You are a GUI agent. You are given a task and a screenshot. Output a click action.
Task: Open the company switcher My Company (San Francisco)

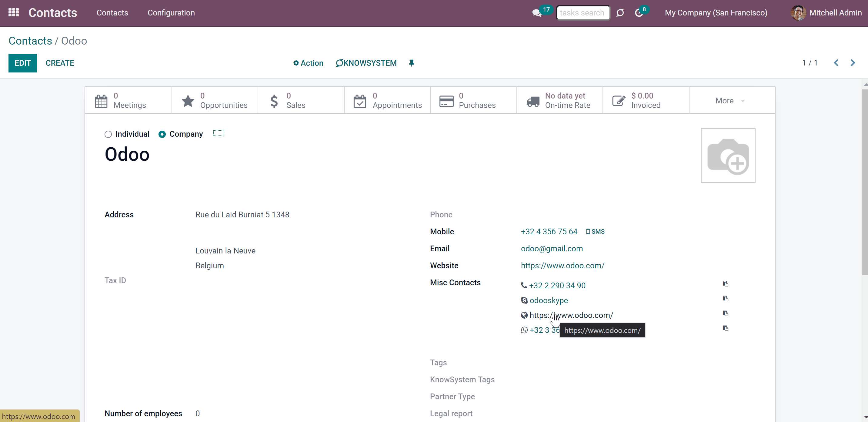716,13
